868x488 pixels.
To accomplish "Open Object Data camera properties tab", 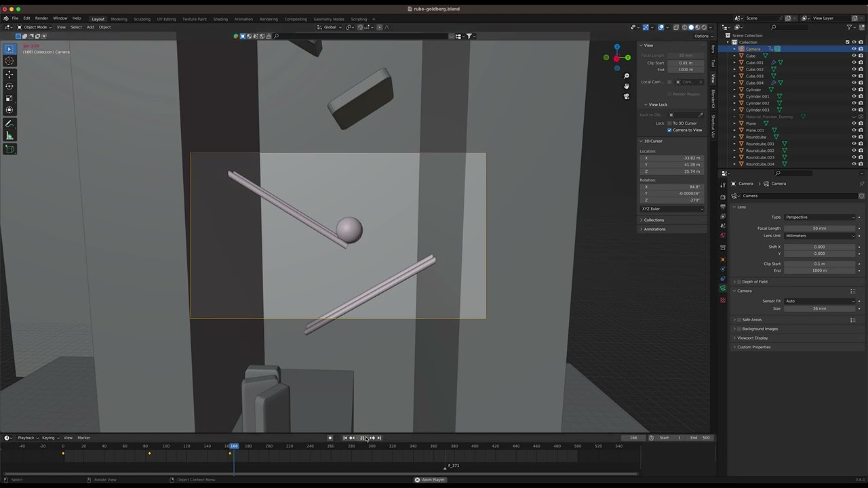I will click(723, 288).
